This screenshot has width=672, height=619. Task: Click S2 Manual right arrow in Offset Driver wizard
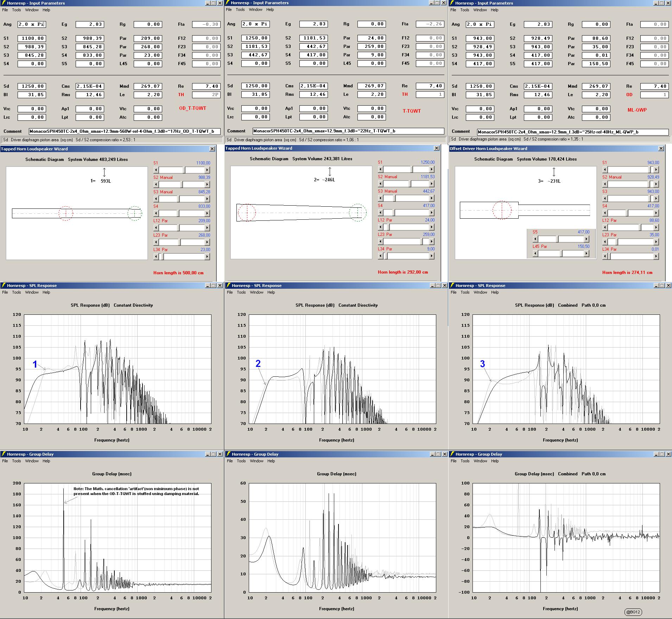656,184
